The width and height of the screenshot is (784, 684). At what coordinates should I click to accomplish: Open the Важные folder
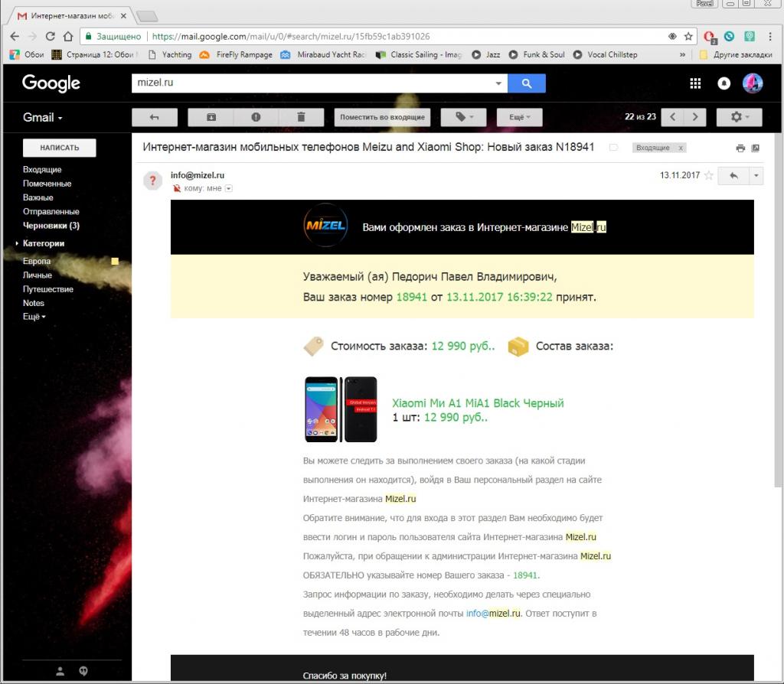(x=38, y=197)
